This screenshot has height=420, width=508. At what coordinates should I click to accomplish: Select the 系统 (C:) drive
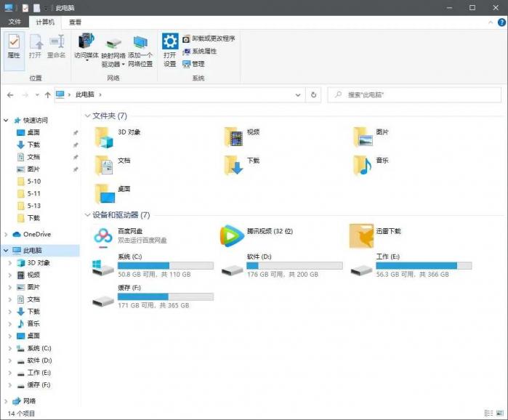coord(153,266)
